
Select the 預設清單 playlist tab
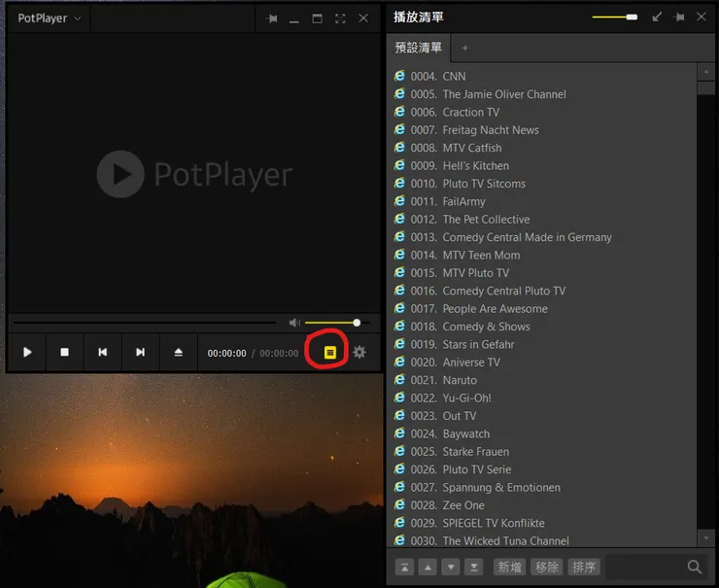click(x=418, y=48)
